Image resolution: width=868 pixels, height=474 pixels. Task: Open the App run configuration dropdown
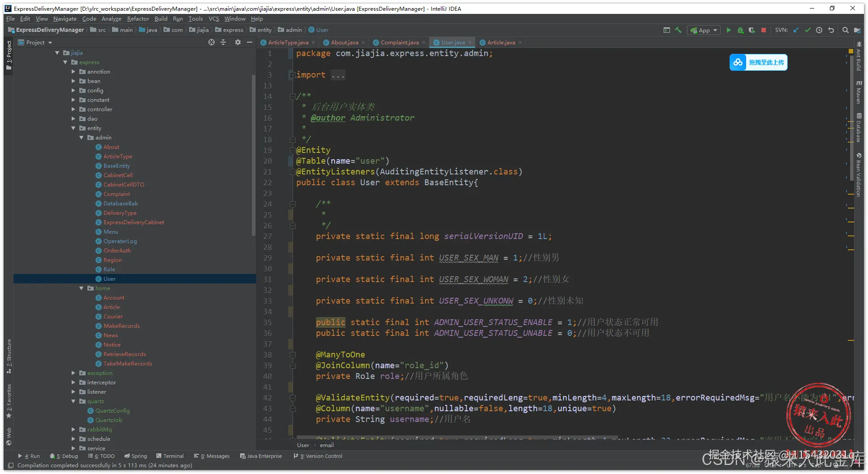[704, 30]
